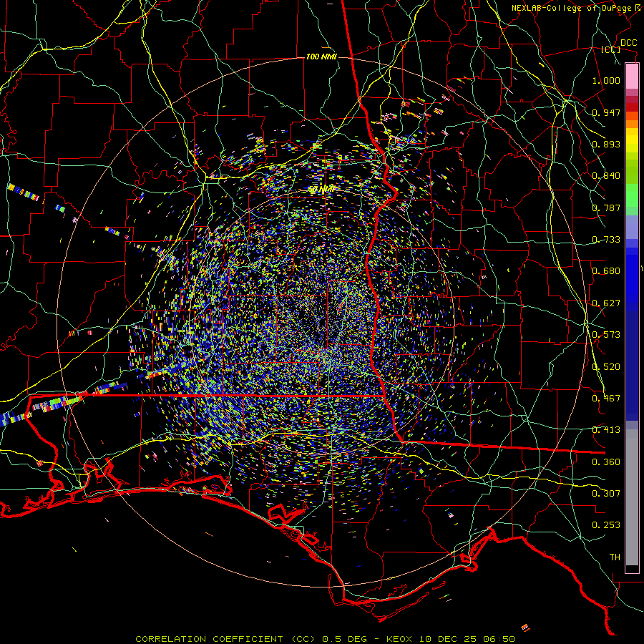
Task: Pick the red segment of the color bar
Action: 632,107
